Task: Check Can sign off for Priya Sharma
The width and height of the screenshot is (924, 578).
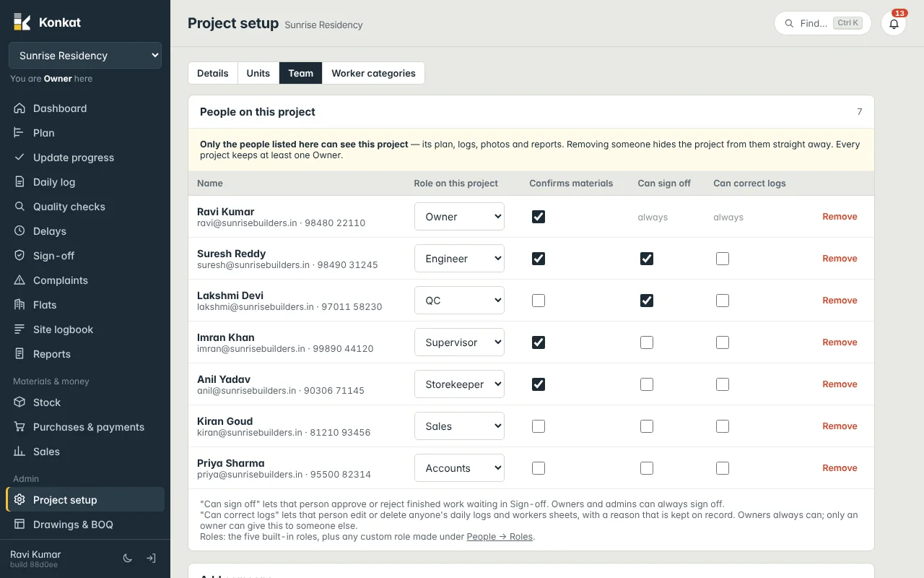Action: coord(647,468)
